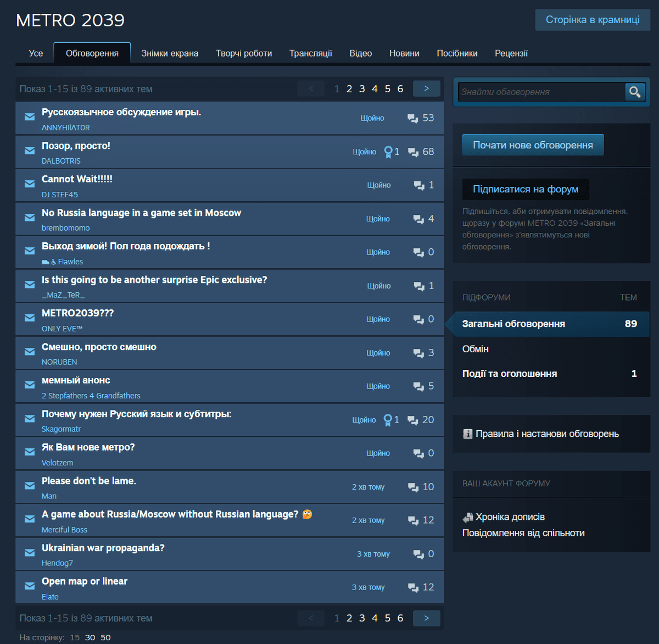This screenshot has height=644, width=659.
Task: Click the Сторінка в крамниці button
Action: [x=593, y=20]
